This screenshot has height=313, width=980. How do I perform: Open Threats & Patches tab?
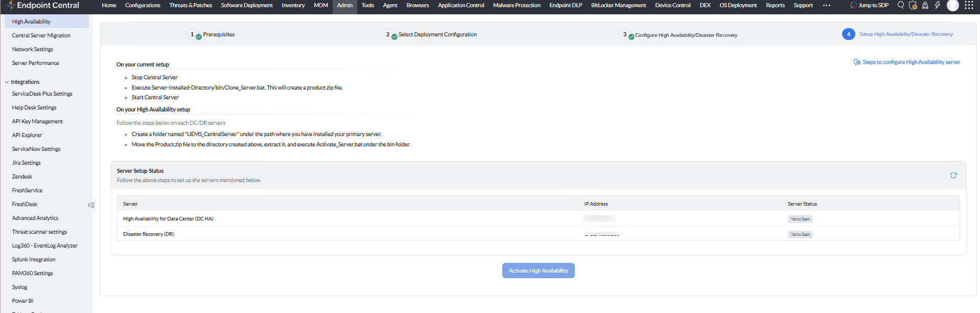click(191, 5)
